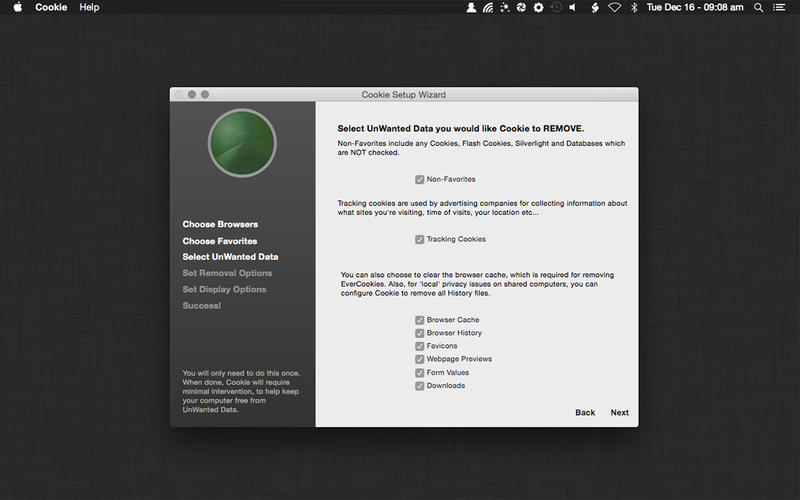Toggle the Webpage Previews checkbox
This screenshot has width=800, height=500.
(419, 359)
